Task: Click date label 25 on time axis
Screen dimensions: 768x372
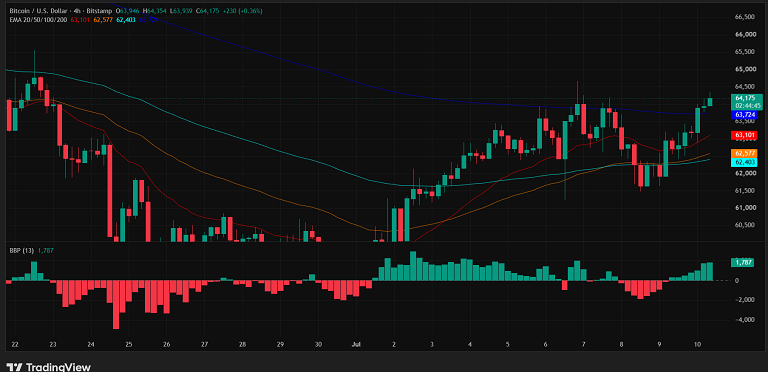Action: [x=129, y=344]
